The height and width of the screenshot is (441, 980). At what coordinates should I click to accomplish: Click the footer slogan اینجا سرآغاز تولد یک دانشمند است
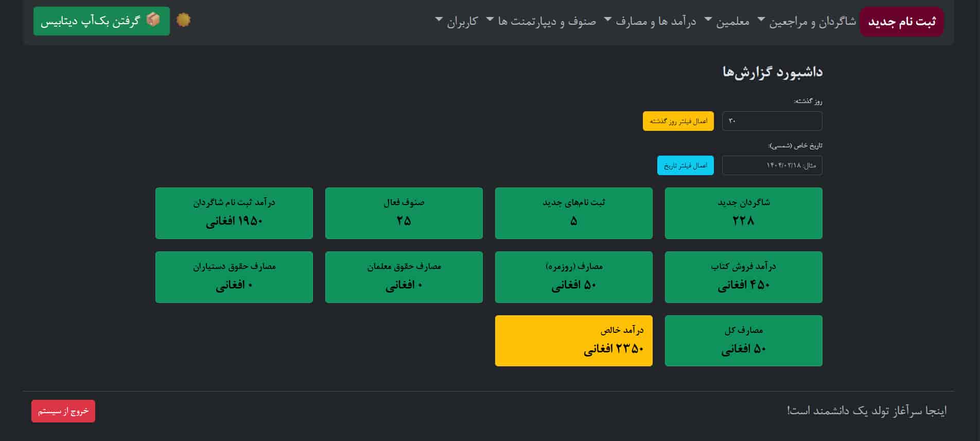point(867,411)
